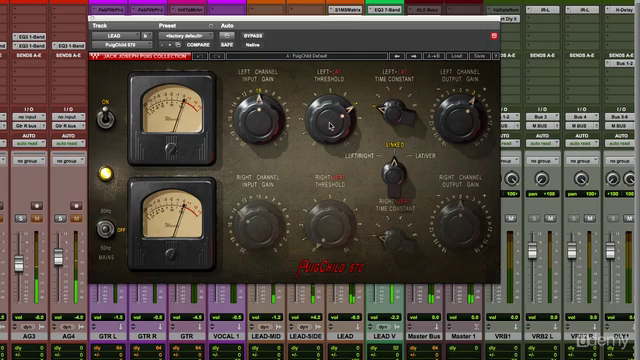Open the PuigChild 670 plugin selector
This screenshot has height=360, width=640.
tap(122, 45)
